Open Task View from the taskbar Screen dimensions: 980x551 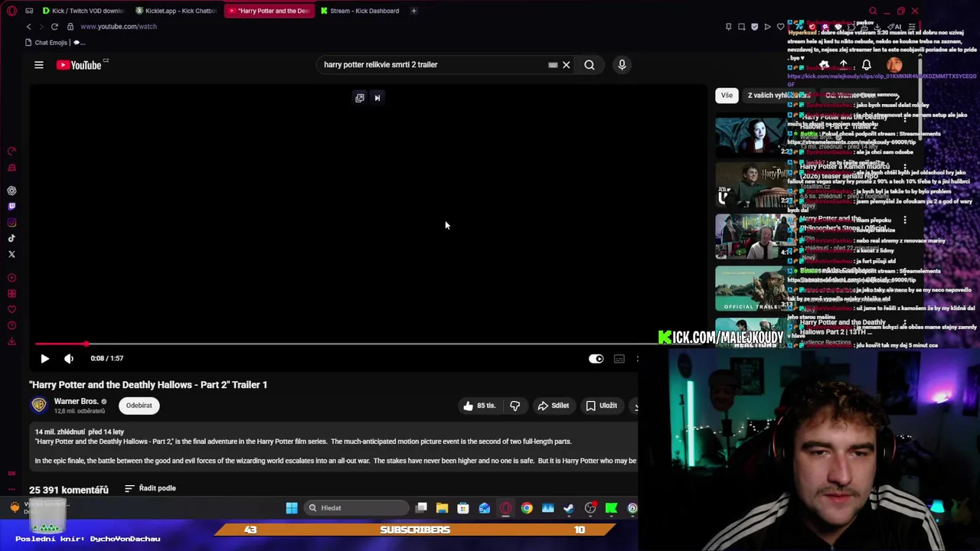click(421, 508)
